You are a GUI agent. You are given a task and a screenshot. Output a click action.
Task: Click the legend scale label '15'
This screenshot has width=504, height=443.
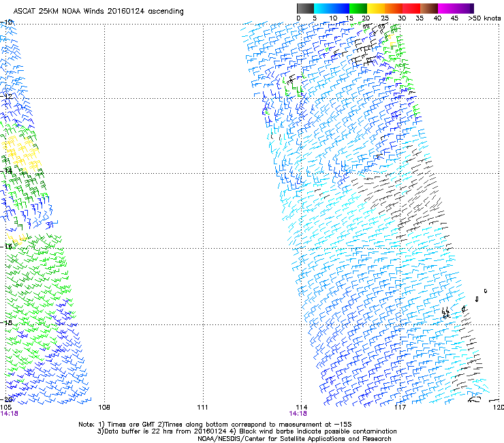(349, 18)
